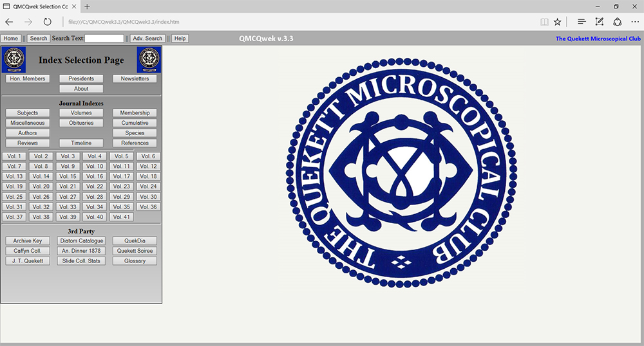Click the browser Back arrow
644x346 pixels.
(x=9, y=21)
